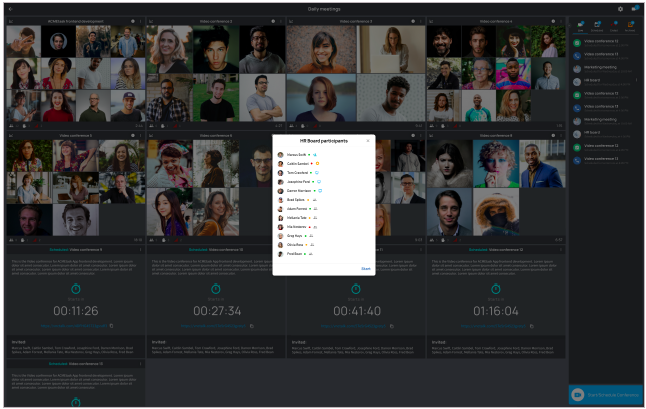Select Mellania Tate in participants list

(x=298, y=218)
